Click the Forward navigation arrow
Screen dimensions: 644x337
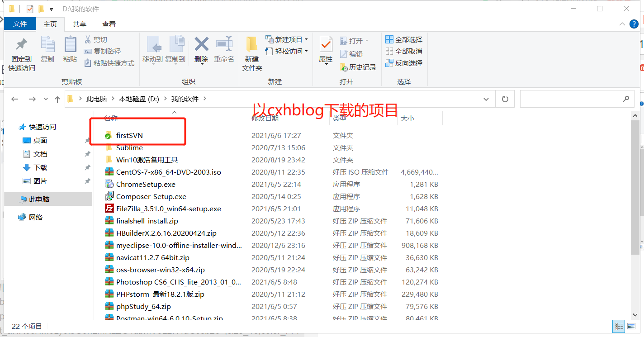click(x=32, y=99)
